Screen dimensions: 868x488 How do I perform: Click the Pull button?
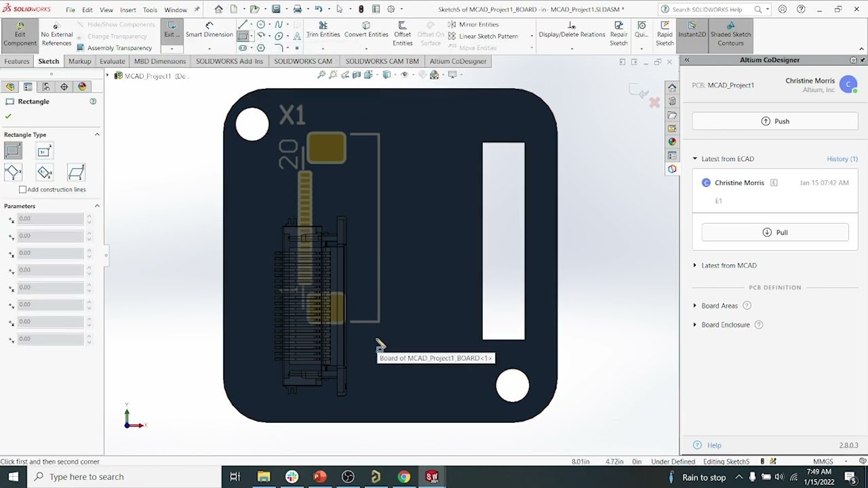(x=775, y=232)
